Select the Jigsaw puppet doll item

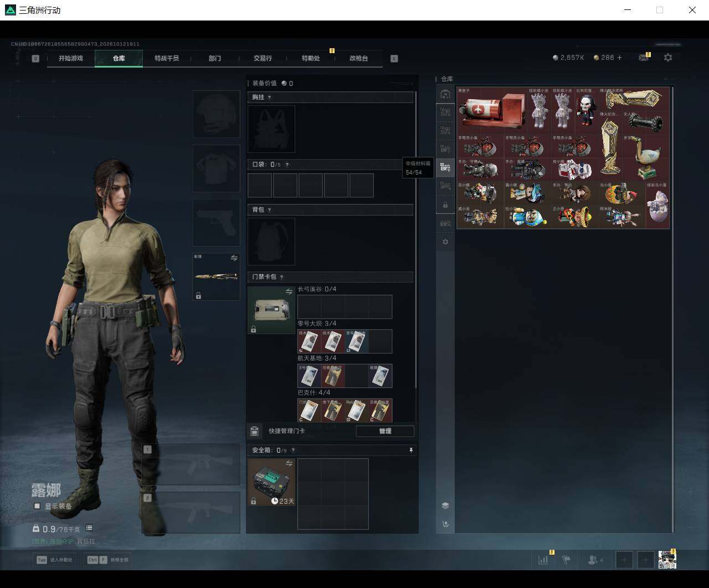coord(587,110)
